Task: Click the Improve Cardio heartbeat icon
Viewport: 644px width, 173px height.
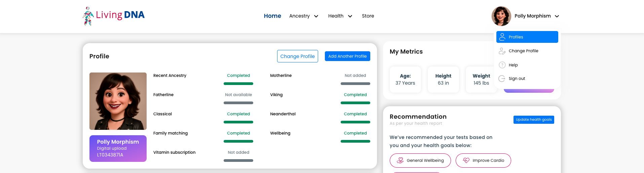Action: 466,161
